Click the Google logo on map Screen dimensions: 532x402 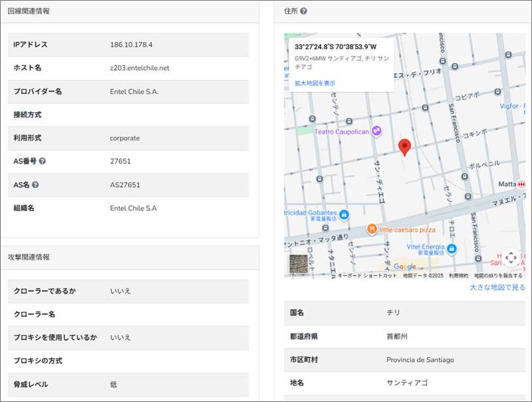pyautogui.click(x=404, y=267)
